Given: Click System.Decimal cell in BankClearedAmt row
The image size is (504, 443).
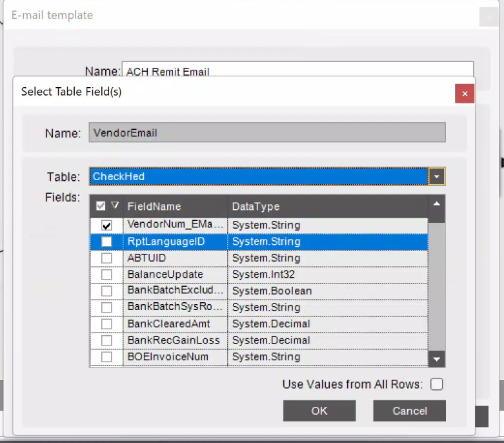Looking at the screenshot, I should (x=328, y=324).
